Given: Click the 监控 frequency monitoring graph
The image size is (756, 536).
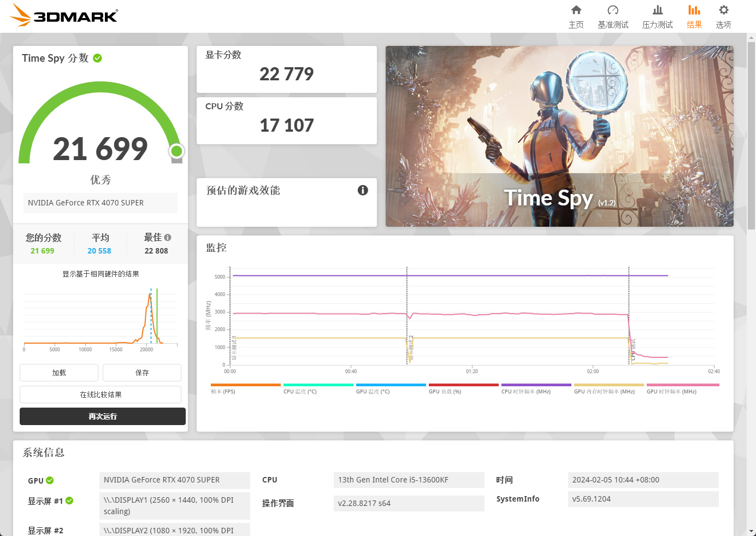Looking at the screenshot, I should pyautogui.click(x=462, y=320).
